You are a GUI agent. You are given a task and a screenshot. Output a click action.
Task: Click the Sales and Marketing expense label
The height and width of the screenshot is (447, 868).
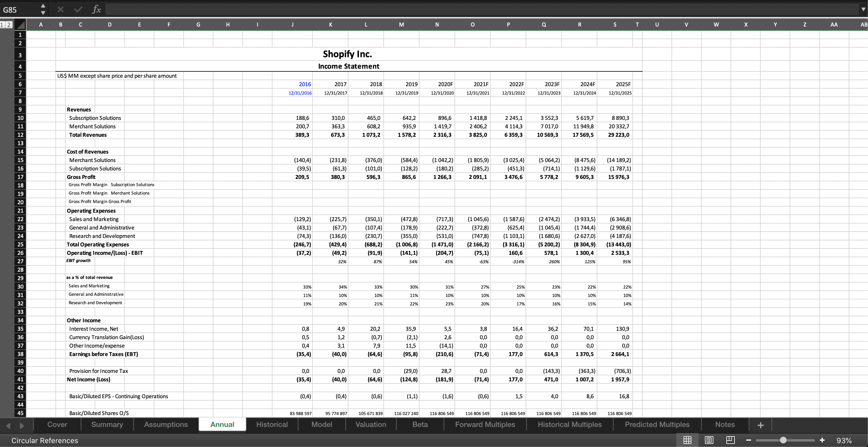click(x=94, y=219)
